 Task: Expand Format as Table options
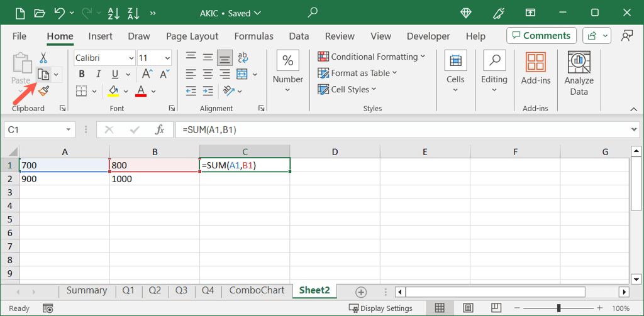point(358,73)
